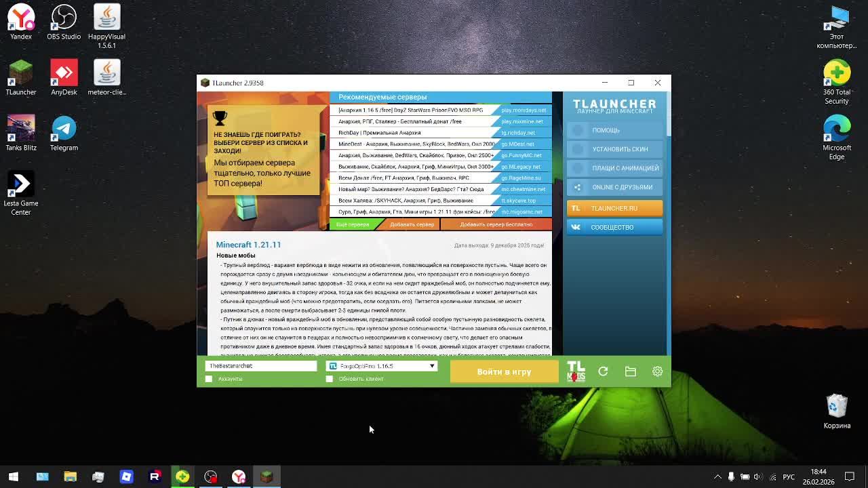Click the Ещё сервера green button
Viewport: 868px width, 488px height.
(353, 224)
